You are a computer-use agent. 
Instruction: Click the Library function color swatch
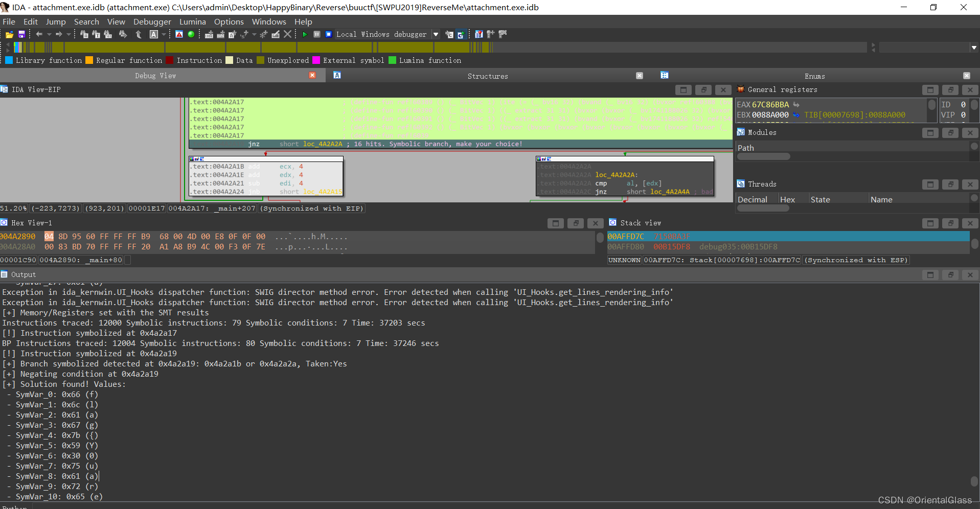[x=9, y=60]
